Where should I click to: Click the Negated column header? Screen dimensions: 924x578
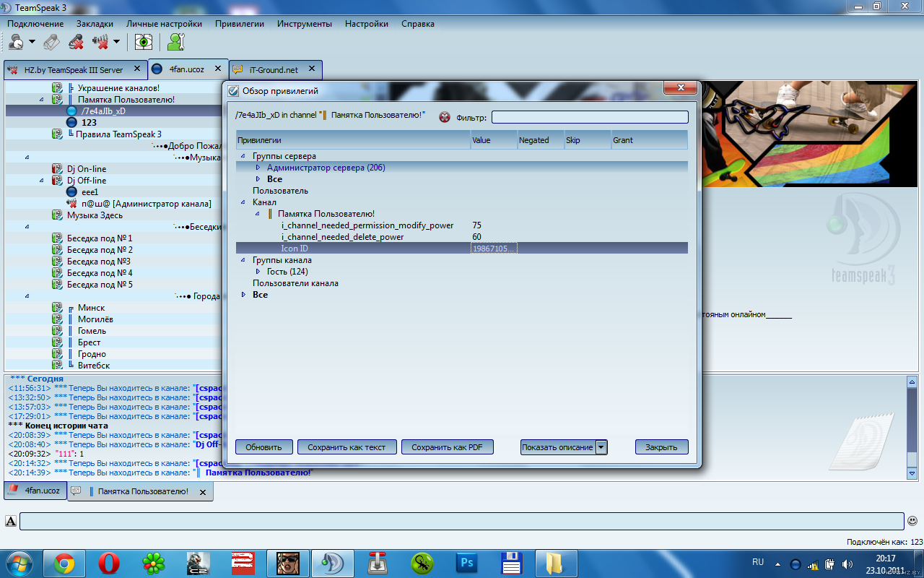[541, 140]
